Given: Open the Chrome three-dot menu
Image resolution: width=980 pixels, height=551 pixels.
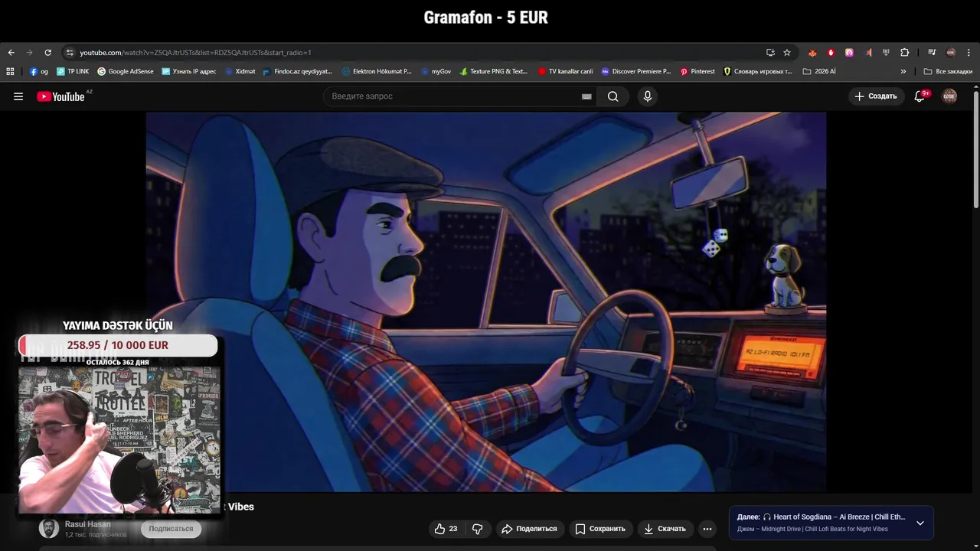Looking at the screenshot, I should click(969, 53).
